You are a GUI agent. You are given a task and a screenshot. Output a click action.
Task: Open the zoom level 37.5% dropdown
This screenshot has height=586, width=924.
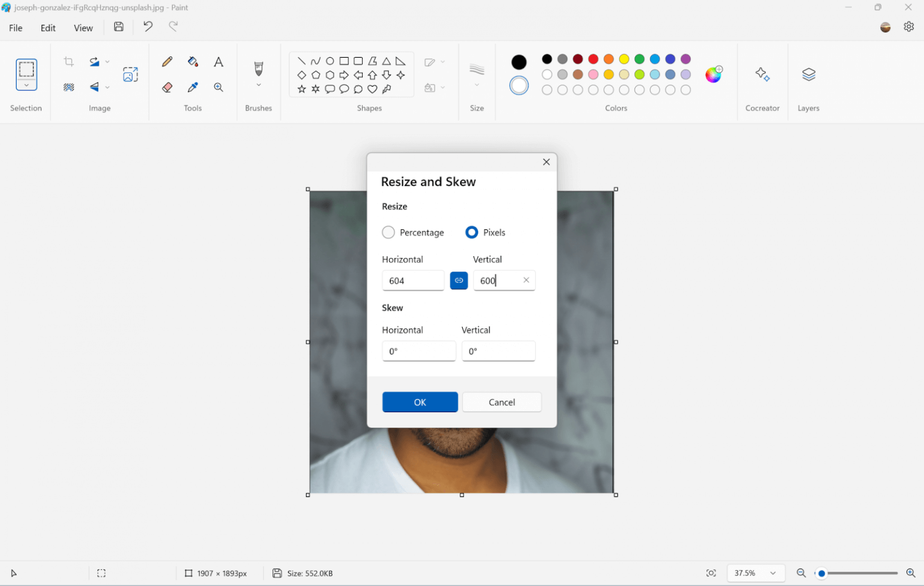pyautogui.click(x=772, y=573)
